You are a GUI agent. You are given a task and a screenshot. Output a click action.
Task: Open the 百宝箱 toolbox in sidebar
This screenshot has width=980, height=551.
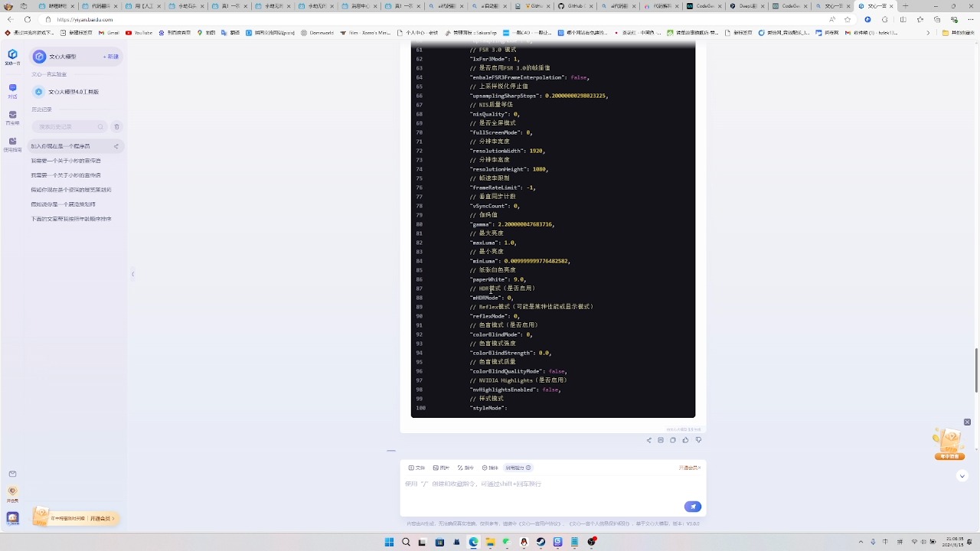[12, 118]
